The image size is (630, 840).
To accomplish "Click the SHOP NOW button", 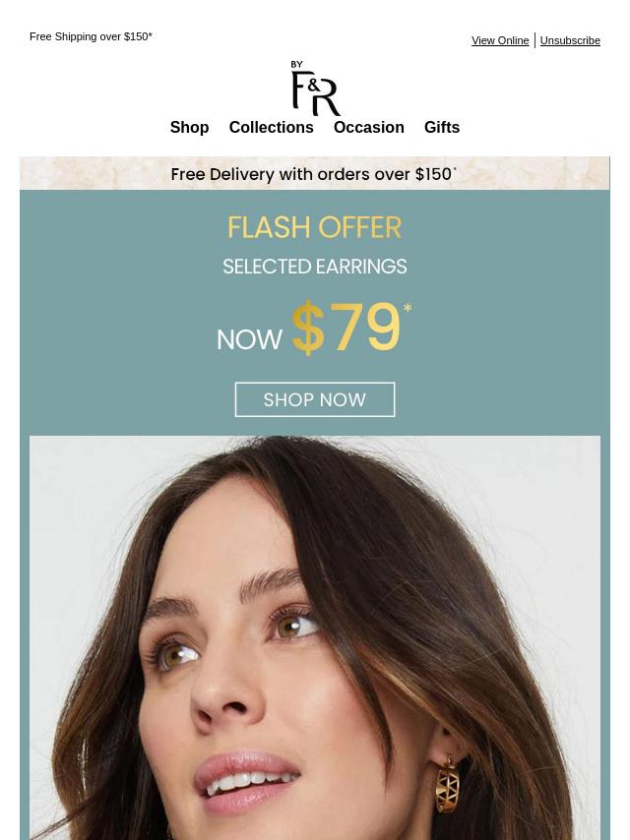I will [x=315, y=399].
